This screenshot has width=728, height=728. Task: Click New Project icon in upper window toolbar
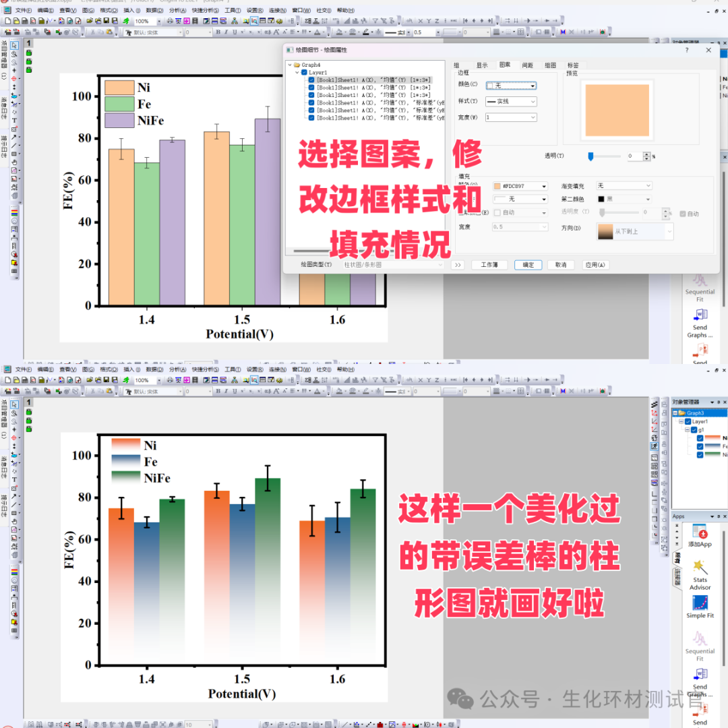8,21
